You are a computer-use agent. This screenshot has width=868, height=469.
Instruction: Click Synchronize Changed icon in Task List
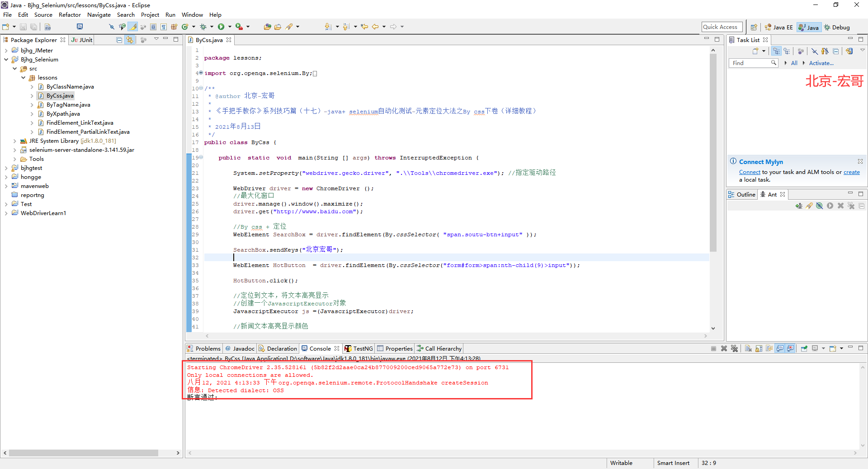coord(849,51)
